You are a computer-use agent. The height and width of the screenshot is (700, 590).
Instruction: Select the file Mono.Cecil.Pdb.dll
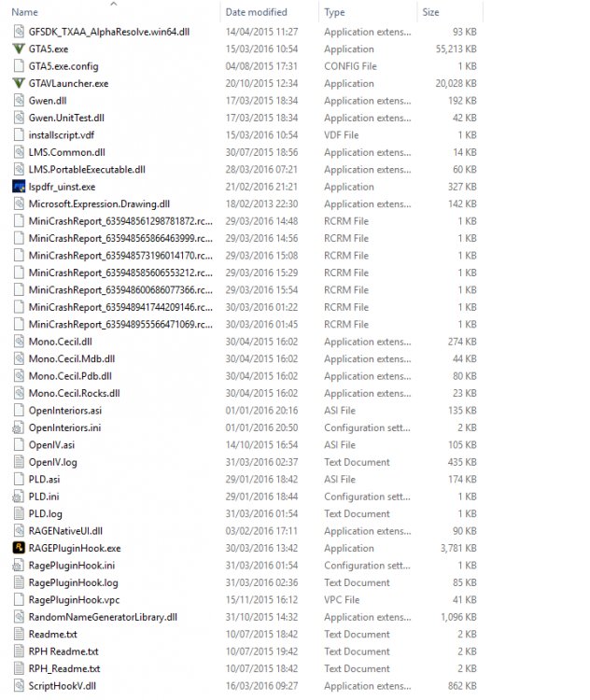click(70, 376)
